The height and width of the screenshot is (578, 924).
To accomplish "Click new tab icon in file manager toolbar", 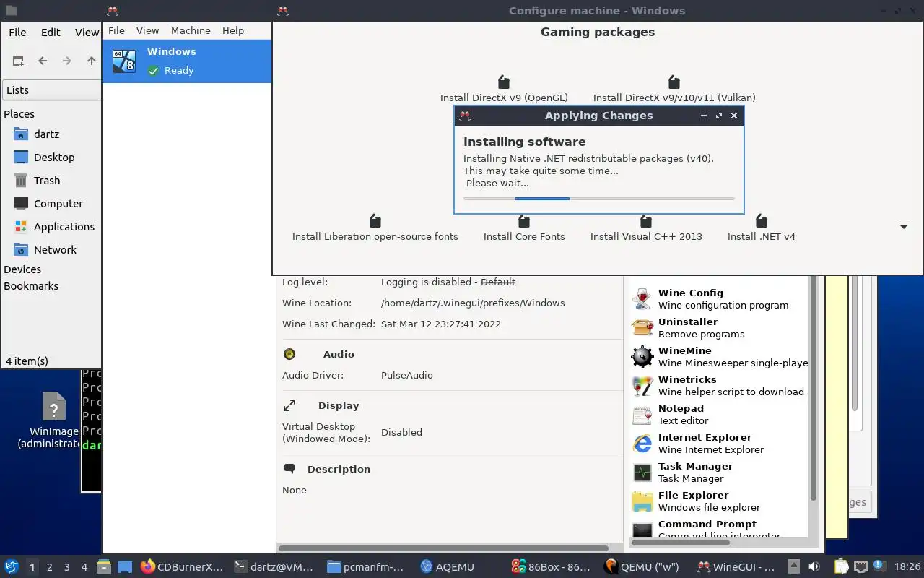I will [x=19, y=61].
